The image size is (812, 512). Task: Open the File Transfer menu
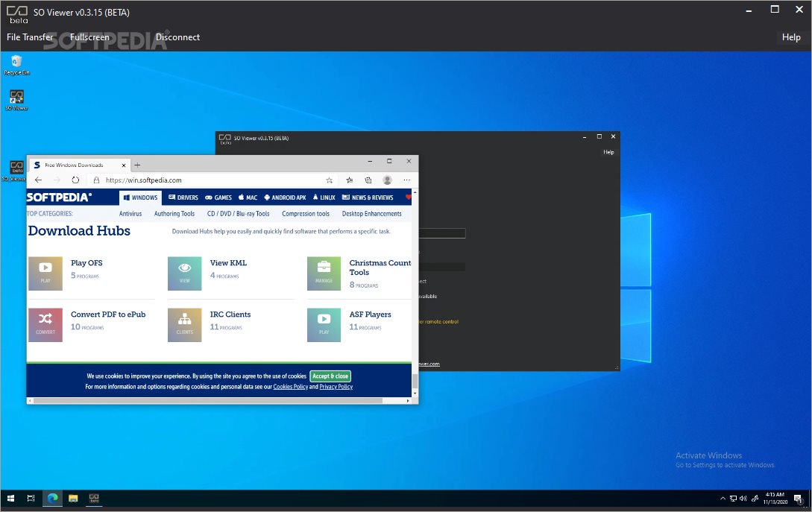(30, 37)
